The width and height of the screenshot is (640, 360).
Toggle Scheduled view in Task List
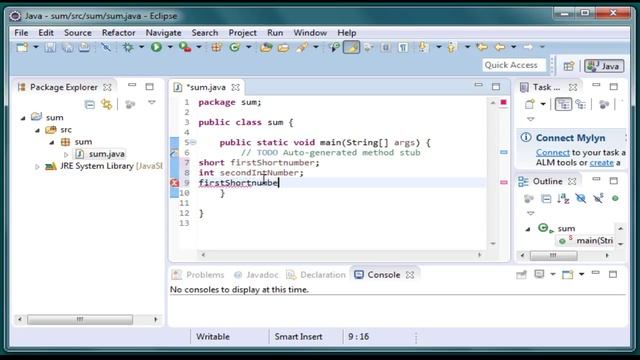(x=581, y=104)
